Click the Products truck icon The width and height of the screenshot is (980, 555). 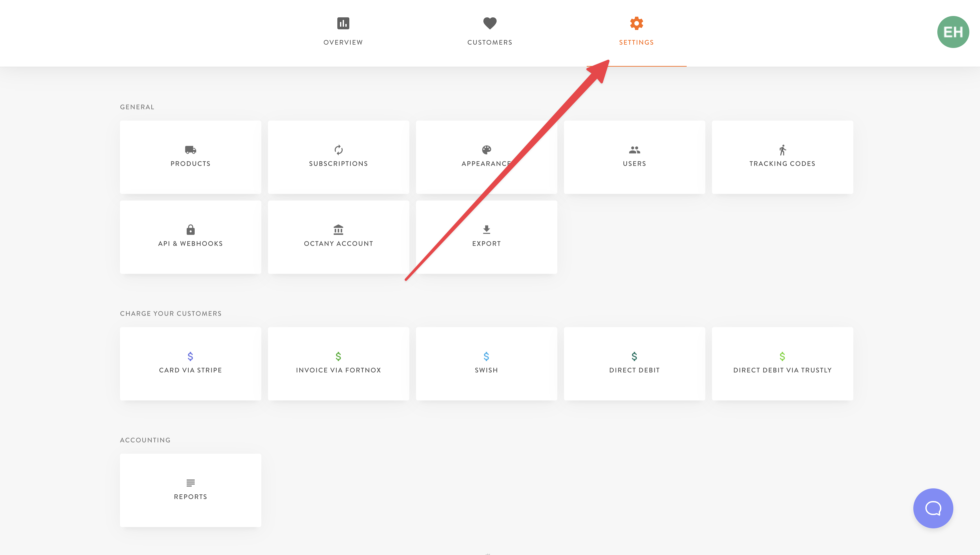pos(190,150)
